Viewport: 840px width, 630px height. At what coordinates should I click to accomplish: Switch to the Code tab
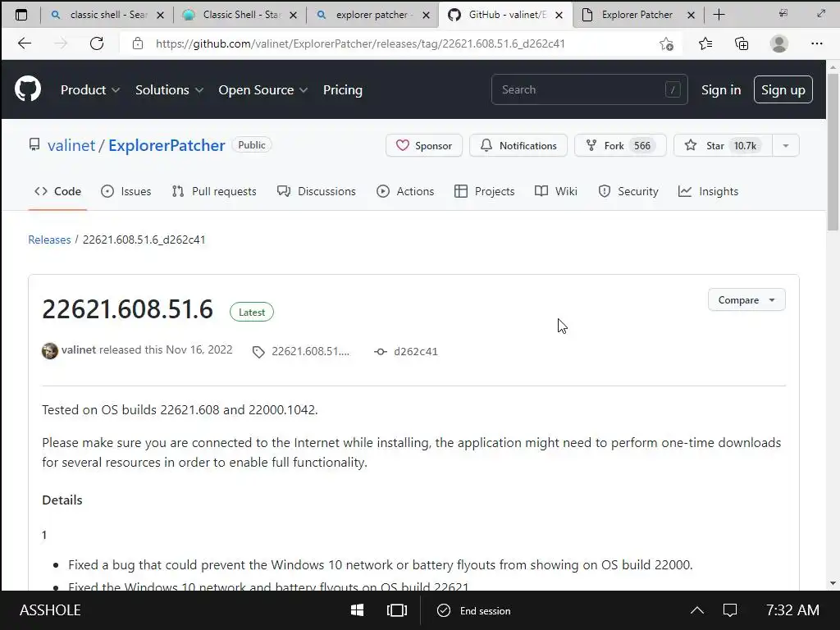(x=58, y=191)
